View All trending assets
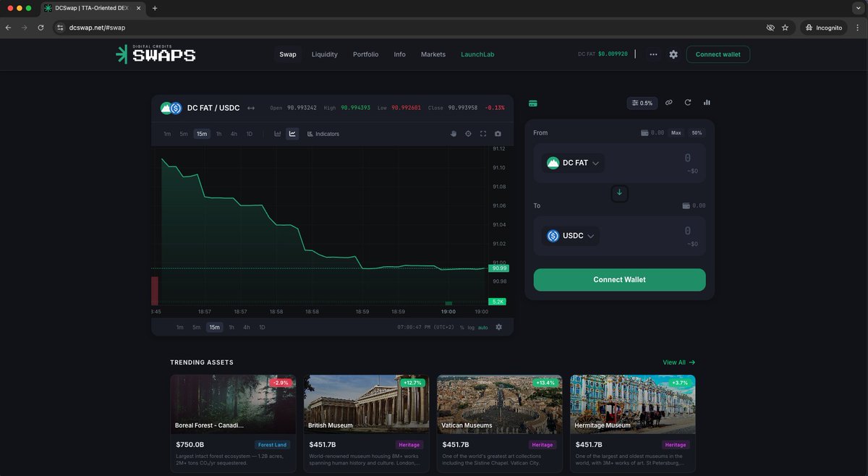Screen dimensions: 868x476 coord(678,362)
